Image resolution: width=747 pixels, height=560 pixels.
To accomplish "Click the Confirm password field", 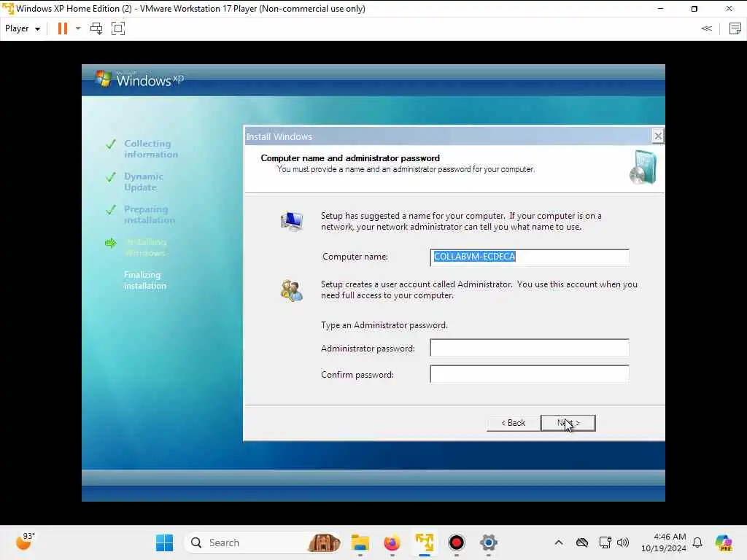I will point(530,374).
